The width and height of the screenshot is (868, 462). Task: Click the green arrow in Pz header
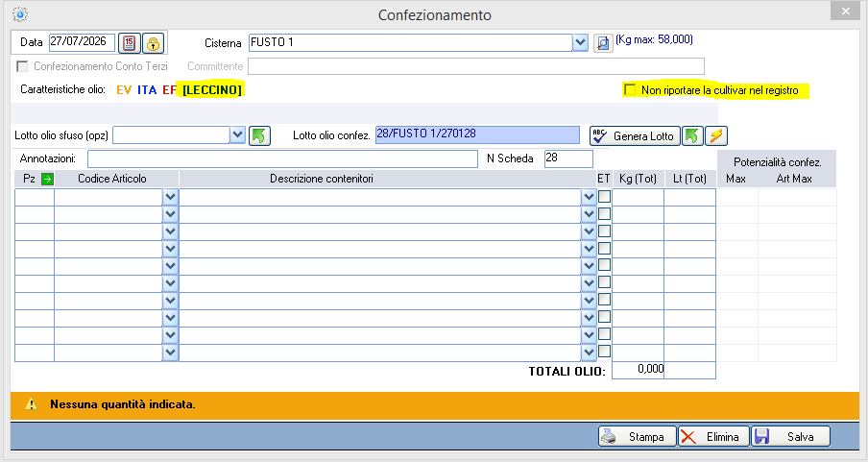[x=48, y=179]
